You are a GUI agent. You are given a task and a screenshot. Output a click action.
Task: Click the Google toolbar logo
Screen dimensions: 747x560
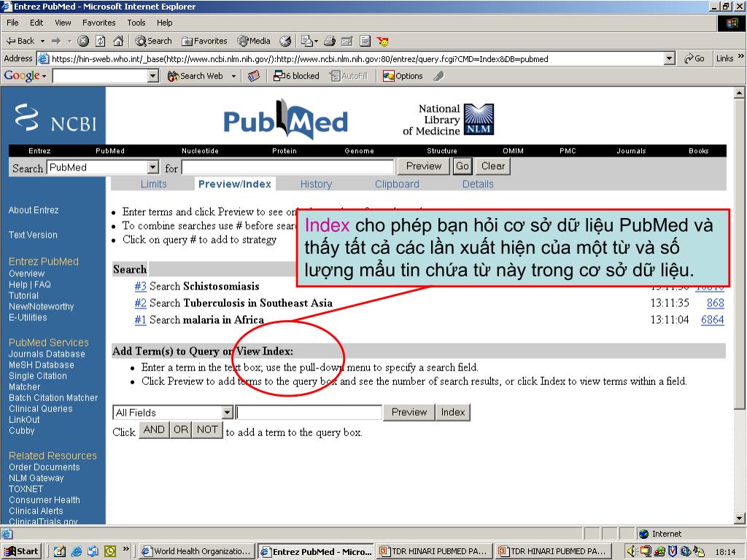click(21, 76)
